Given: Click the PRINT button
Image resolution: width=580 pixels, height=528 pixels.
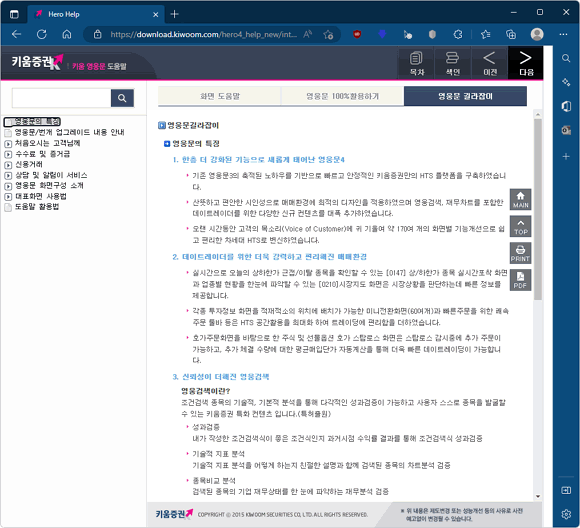Looking at the screenshot, I should [520, 253].
